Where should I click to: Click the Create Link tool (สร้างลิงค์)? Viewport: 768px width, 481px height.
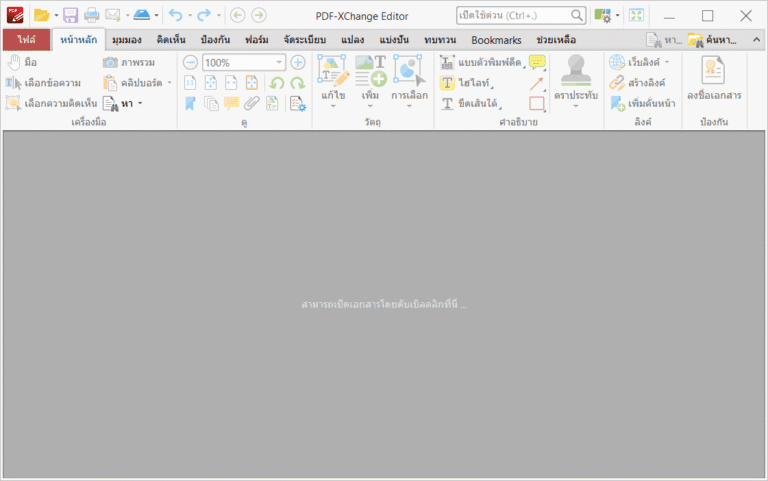[637, 83]
